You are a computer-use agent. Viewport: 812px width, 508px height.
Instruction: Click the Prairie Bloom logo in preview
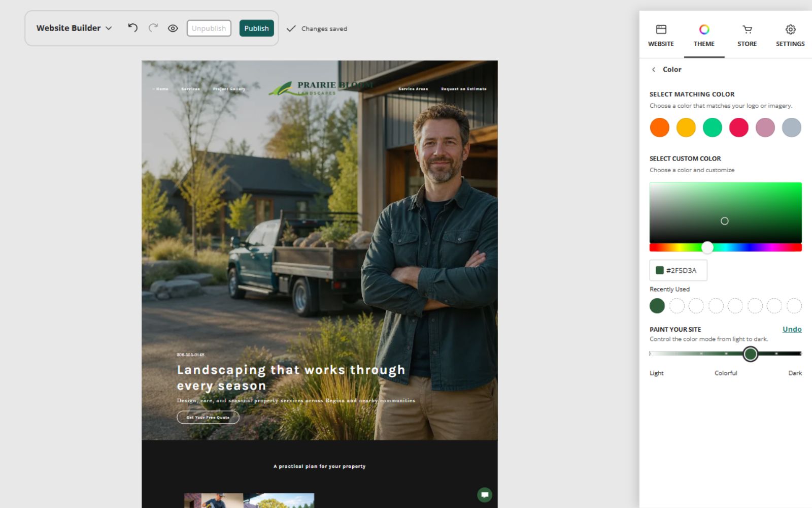321,88
